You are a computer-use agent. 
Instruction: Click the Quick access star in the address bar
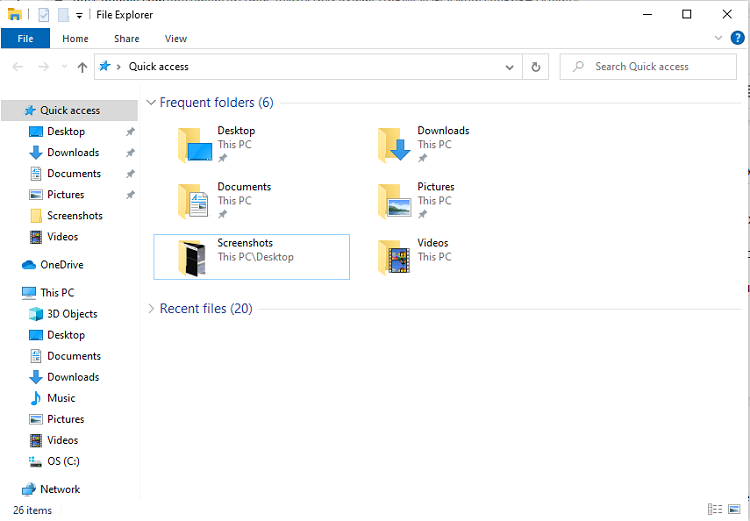click(x=104, y=66)
